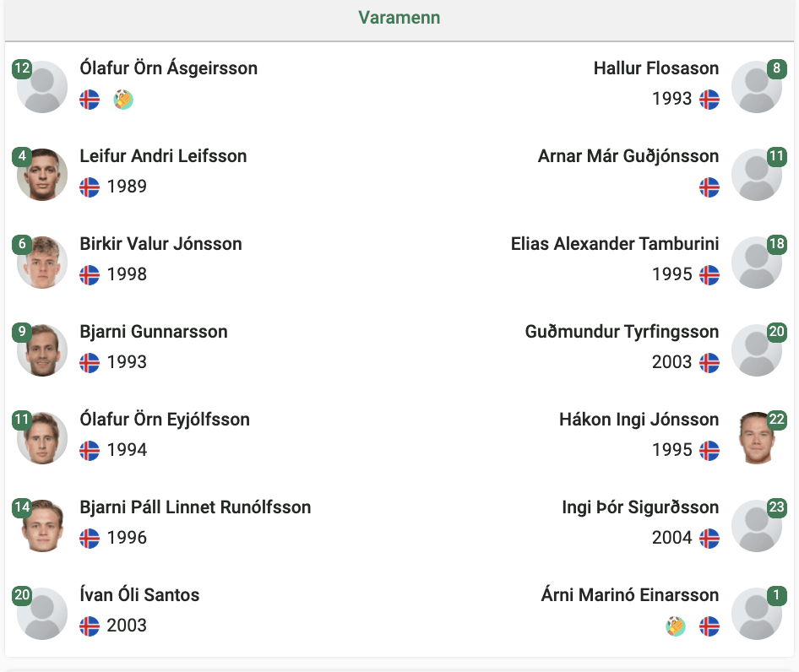The image size is (799, 672).
Task: View Ingi Þór Sigurðsson's profile
Action: (x=640, y=507)
